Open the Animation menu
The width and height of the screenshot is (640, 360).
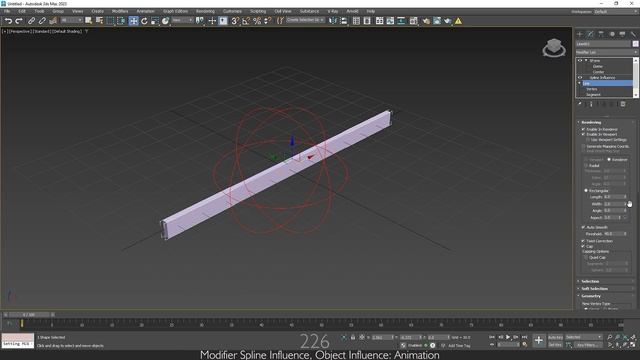coord(146,11)
